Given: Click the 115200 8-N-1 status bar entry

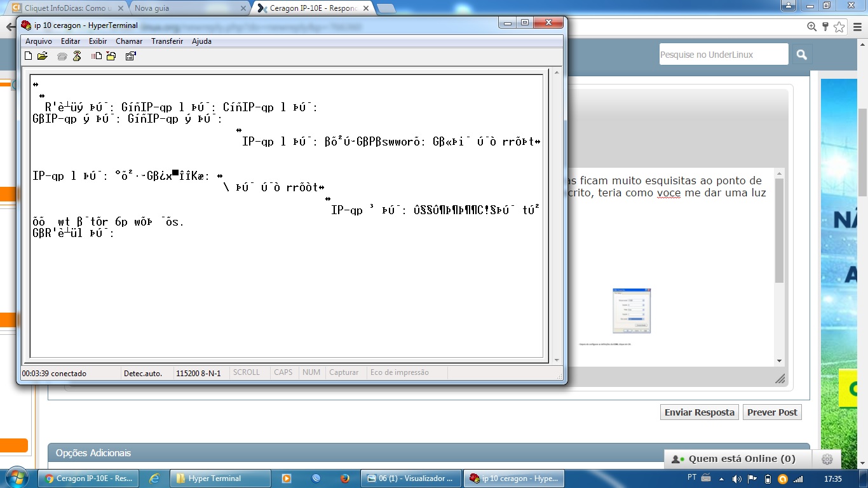Looking at the screenshot, I should point(198,373).
